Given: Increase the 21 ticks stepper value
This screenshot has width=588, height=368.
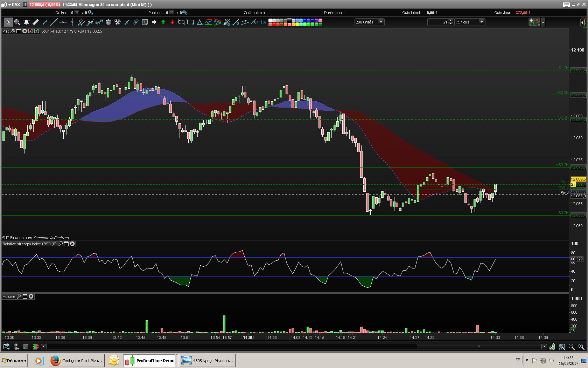Looking at the screenshot, I should (x=451, y=21).
